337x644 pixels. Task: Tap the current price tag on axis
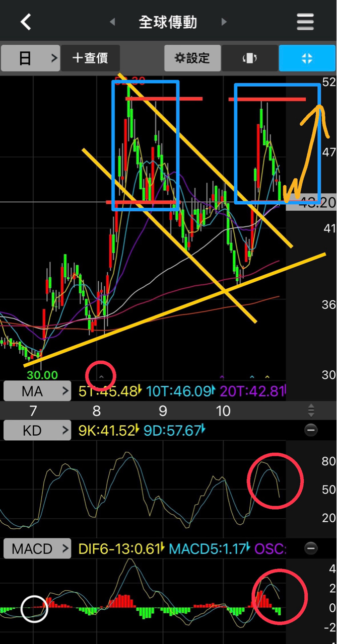click(311, 202)
